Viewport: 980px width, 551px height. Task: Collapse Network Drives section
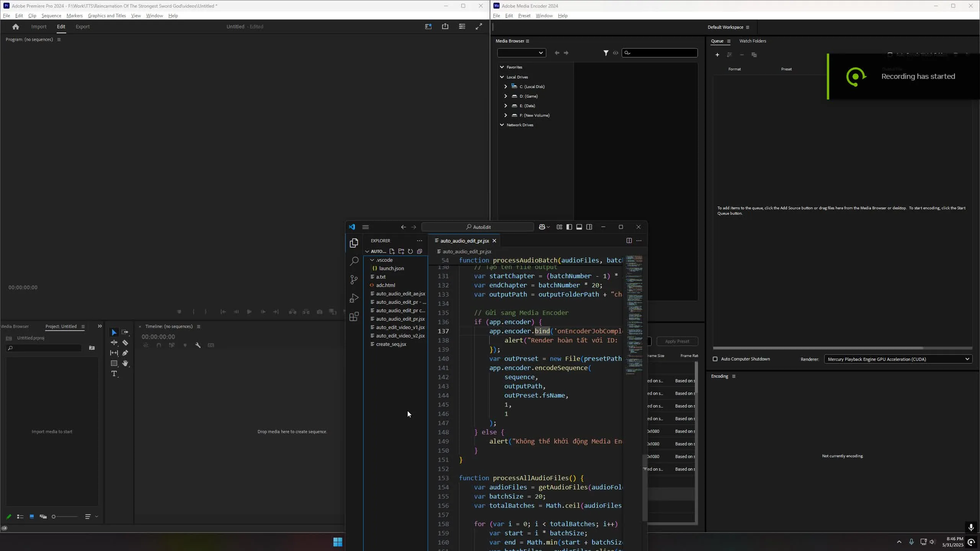[x=502, y=125]
